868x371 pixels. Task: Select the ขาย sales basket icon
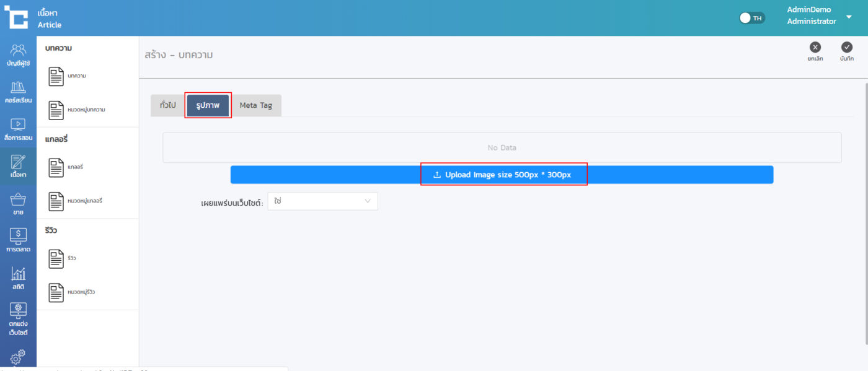[18, 204]
